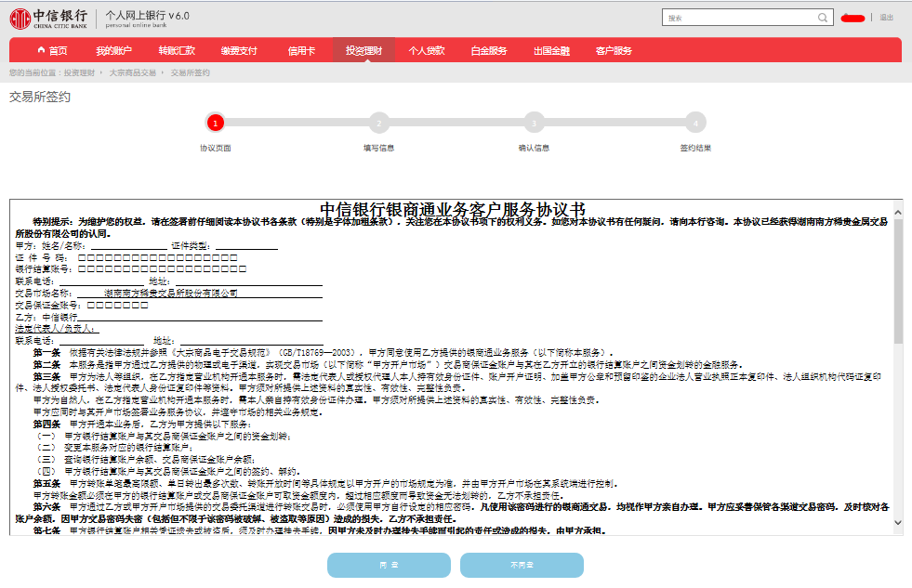Open the 客户服务 menu
This screenshot has height=588, width=912.
pyautogui.click(x=614, y=50)
